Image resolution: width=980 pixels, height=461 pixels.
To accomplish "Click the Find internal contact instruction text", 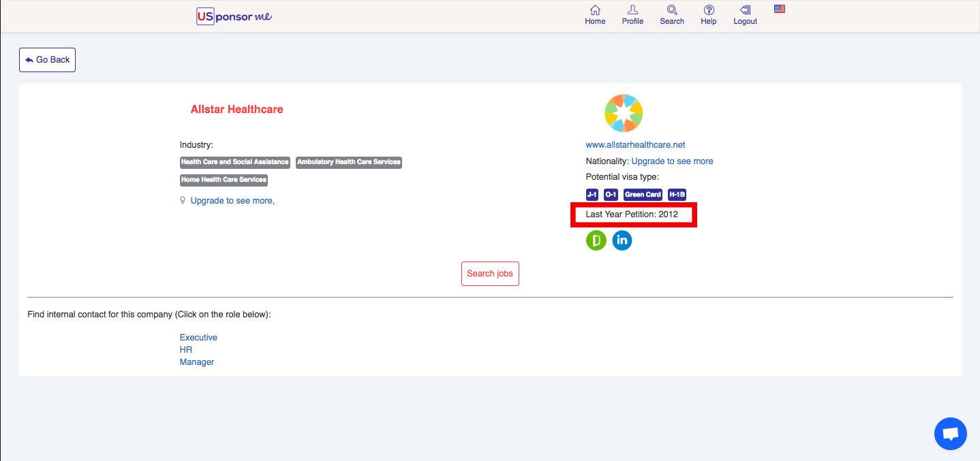I will tap(149, 315).
